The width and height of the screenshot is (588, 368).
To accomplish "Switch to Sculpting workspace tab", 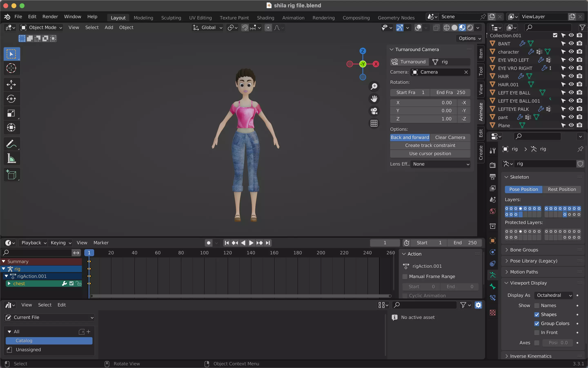I will (171, 18).
